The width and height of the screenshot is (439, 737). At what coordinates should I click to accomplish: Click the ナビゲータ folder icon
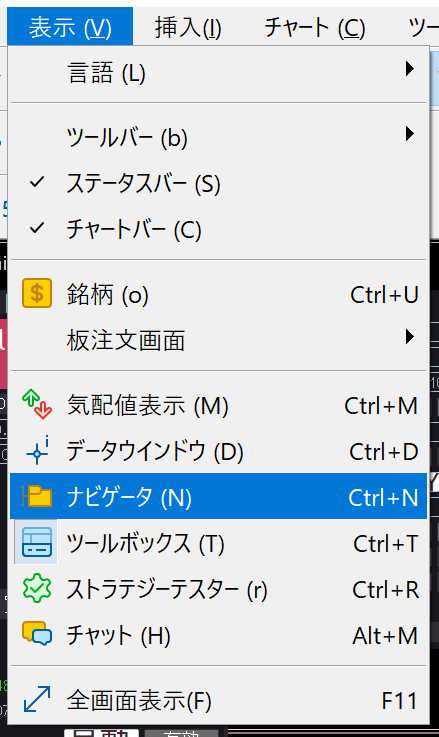37,496
